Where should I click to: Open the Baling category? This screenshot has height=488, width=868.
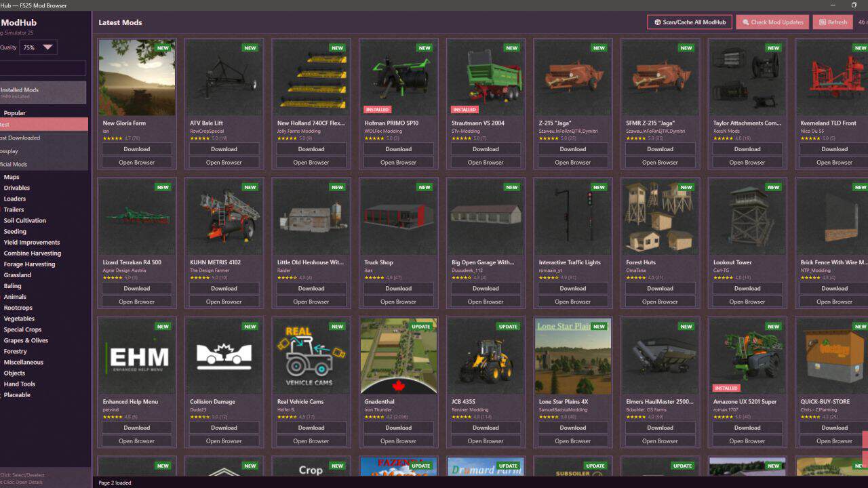click(13, 285)
